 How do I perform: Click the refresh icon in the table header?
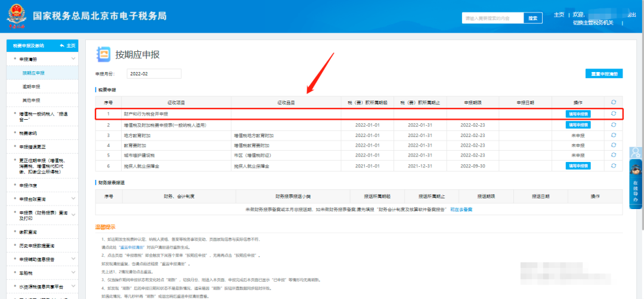pyautogui.click(x=614, y=102)
